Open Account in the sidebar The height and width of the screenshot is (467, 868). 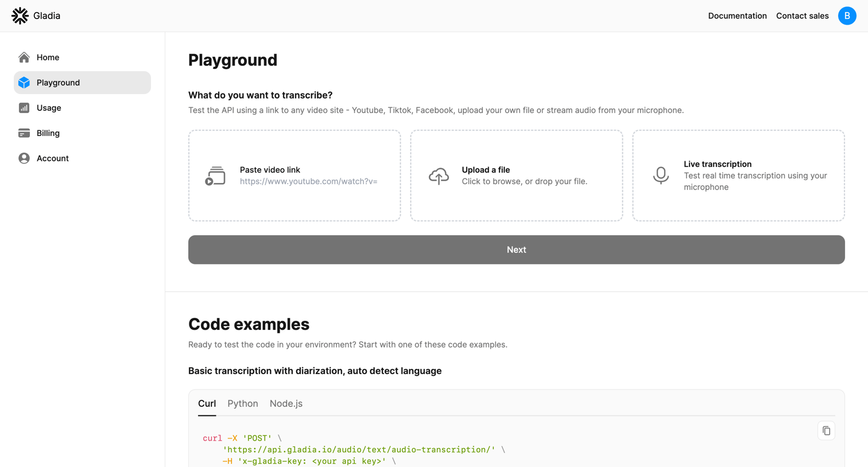coord(82,158)
